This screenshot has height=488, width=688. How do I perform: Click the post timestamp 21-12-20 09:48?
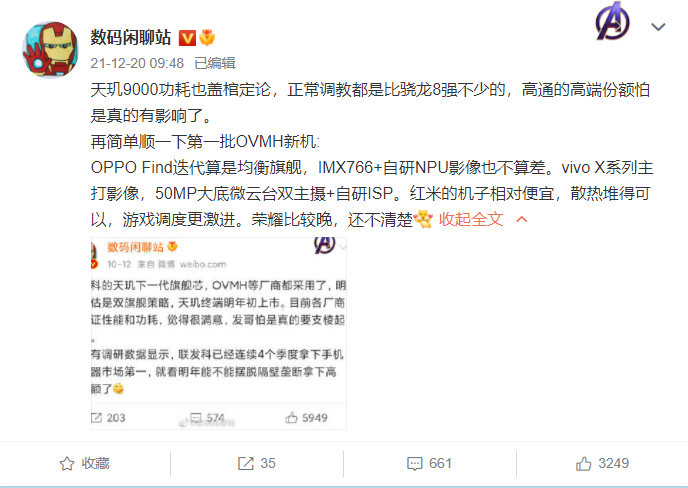click(137, 63)
